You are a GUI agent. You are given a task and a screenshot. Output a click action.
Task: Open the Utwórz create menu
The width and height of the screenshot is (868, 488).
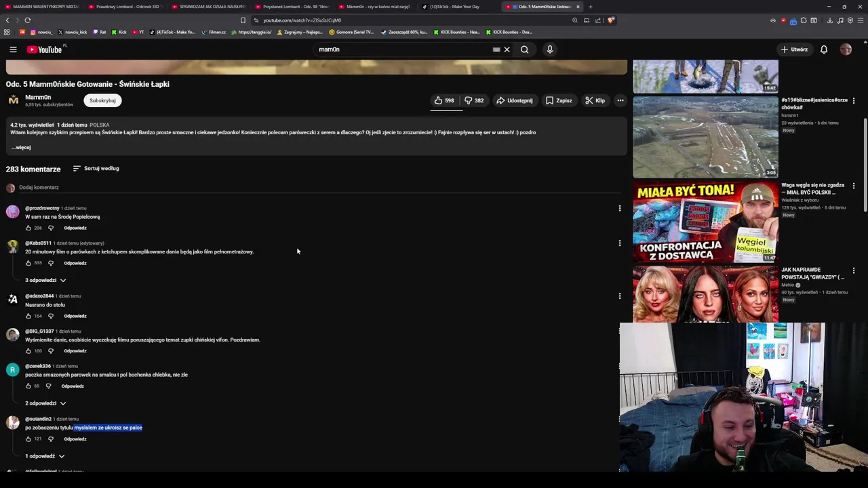pos(794,49)
